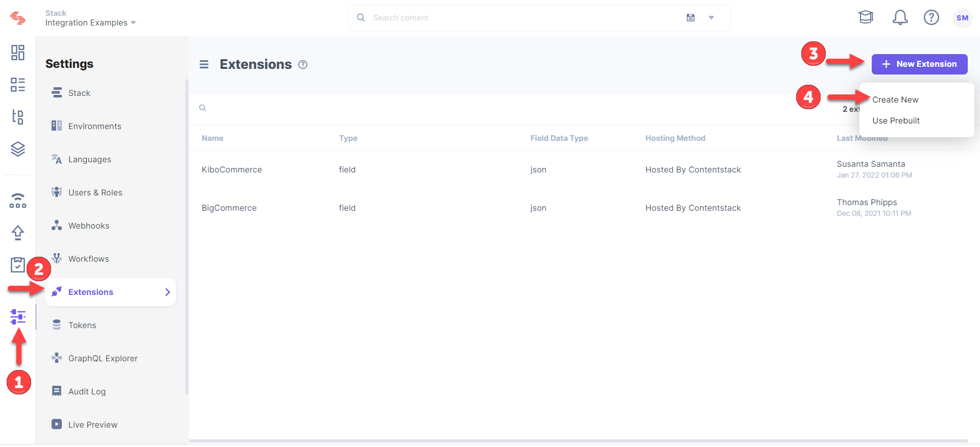Screen dimensions: 980x447
Task: Click the Audit Log icon
Action: (x=57, y=391)
